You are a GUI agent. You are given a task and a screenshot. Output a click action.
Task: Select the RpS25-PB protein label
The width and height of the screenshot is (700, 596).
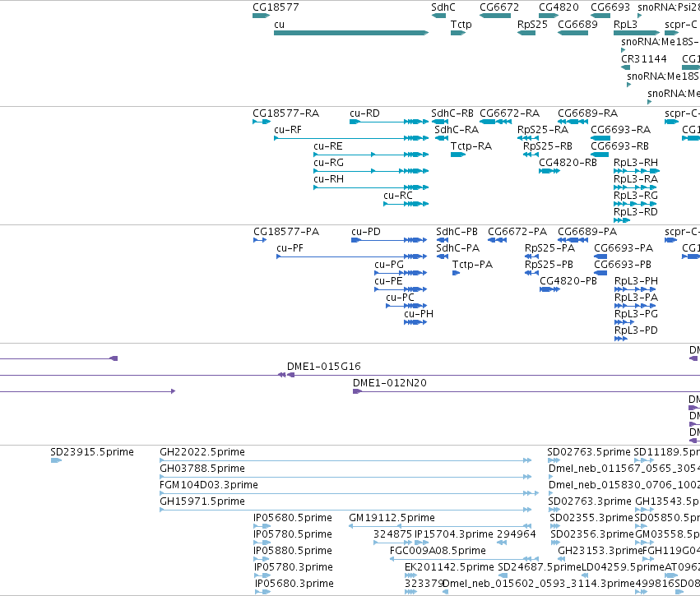tap(549, 265)
